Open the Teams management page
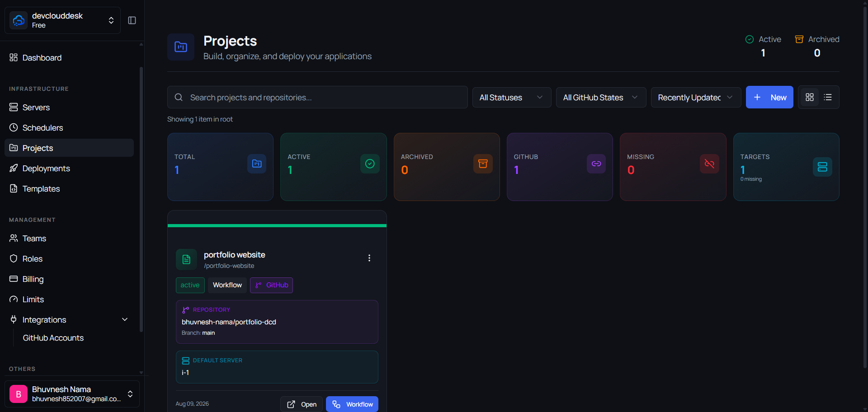The width and height of the screenshot is (868, 412). 69,239
